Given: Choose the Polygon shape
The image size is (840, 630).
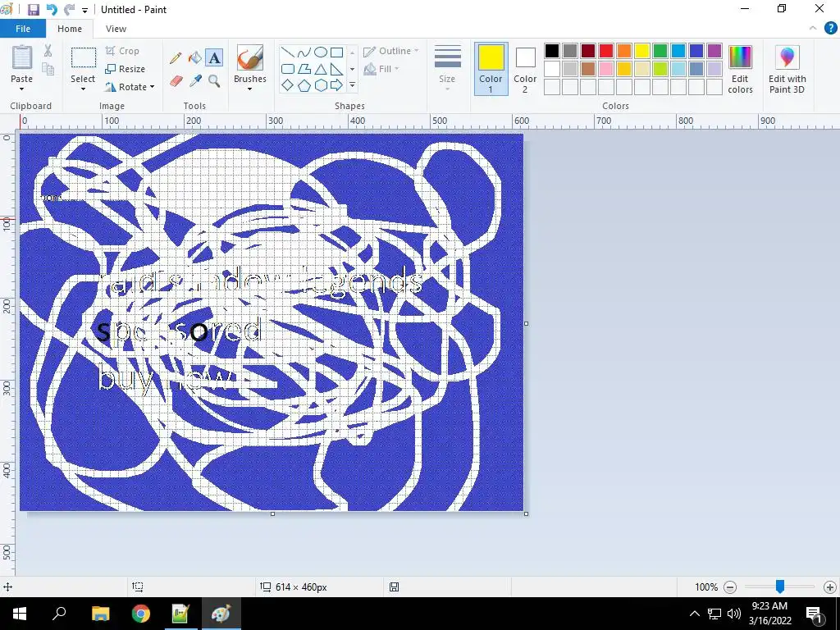Looking at the screenshot, I should [304, 69].
